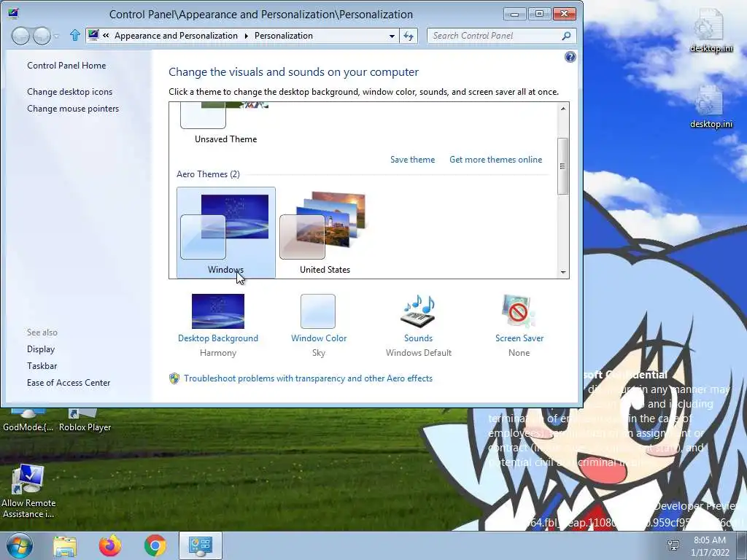Click the Up one level arrow icon

75,35
